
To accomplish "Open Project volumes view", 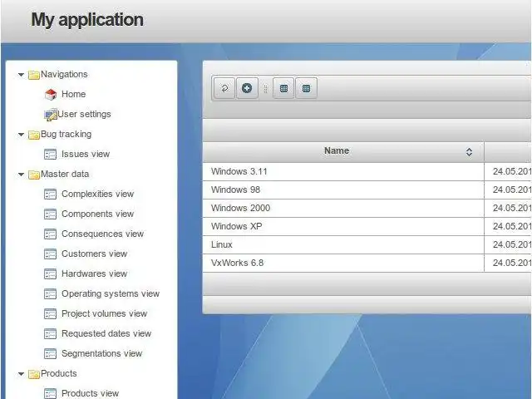I will (104, 313).
